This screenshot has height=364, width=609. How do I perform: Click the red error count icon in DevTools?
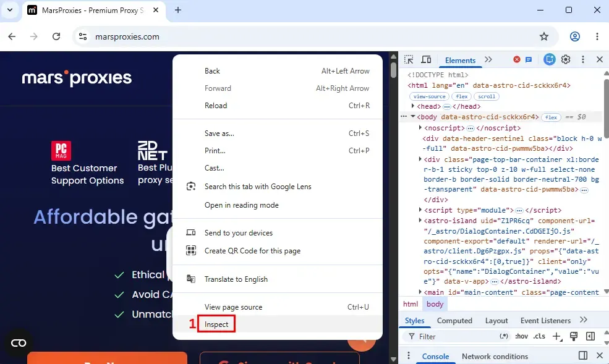click(x=516, y=59)
